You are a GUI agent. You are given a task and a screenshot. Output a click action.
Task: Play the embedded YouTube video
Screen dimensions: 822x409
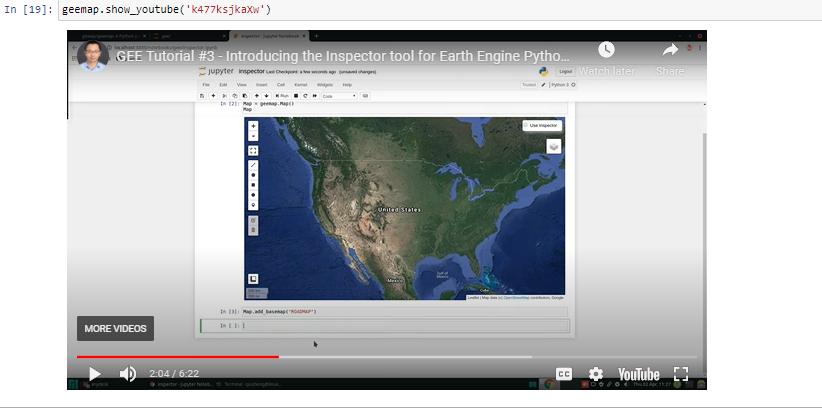pyautogui.click(x=94, y=374)
